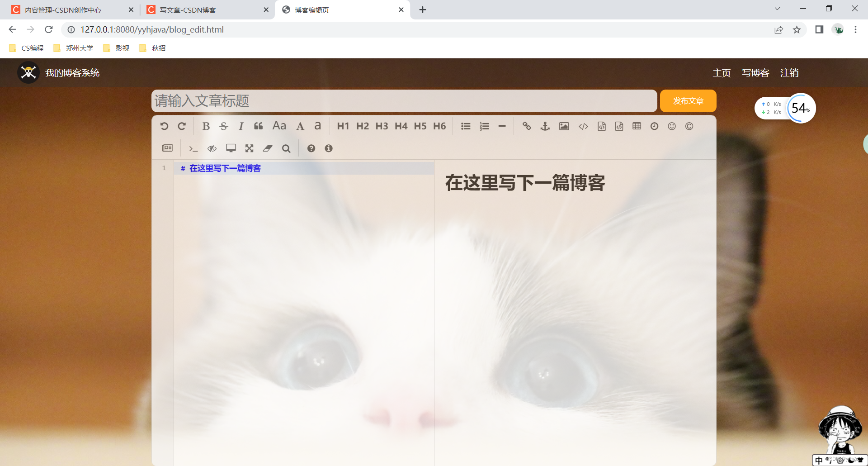Image resolution: width=868 pixels, height=466 pixels.
Task: Open Chrome three-dot menu
Action: click(855, 29)
